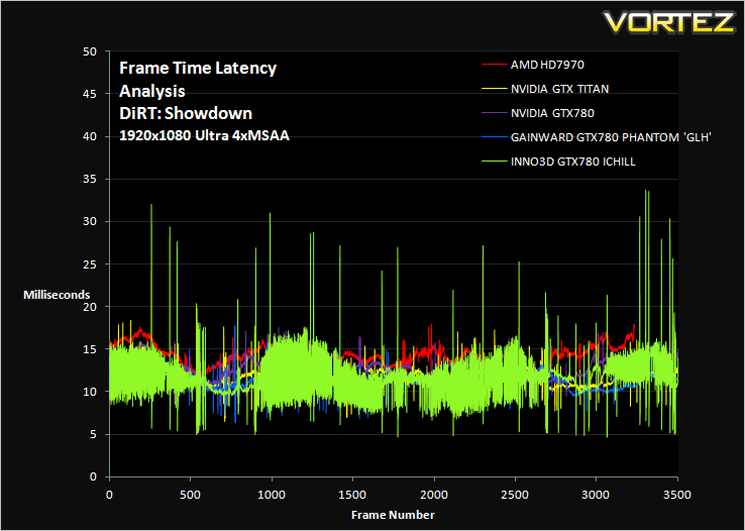The height and width of the screenshot is (531, 745).
Task: Click the 3500 label on horizontal axis
Action: pos(678,495)
